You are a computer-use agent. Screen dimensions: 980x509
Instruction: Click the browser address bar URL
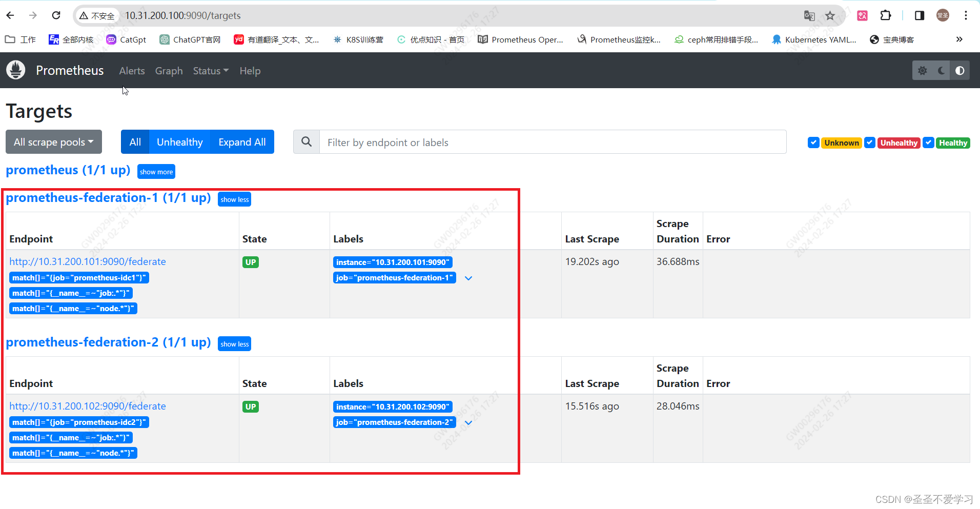point(183,16)
